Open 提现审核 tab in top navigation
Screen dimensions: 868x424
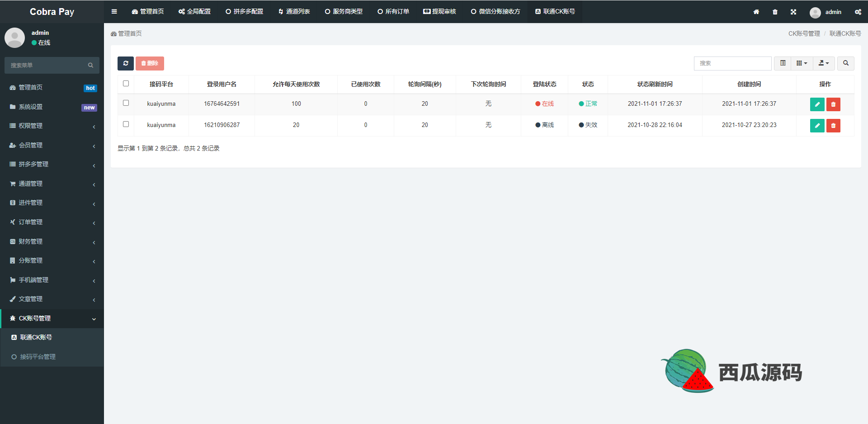coord(439,12)
